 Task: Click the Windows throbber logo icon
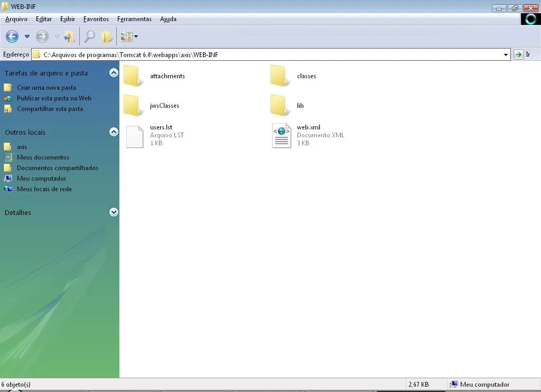coord(530,19)
